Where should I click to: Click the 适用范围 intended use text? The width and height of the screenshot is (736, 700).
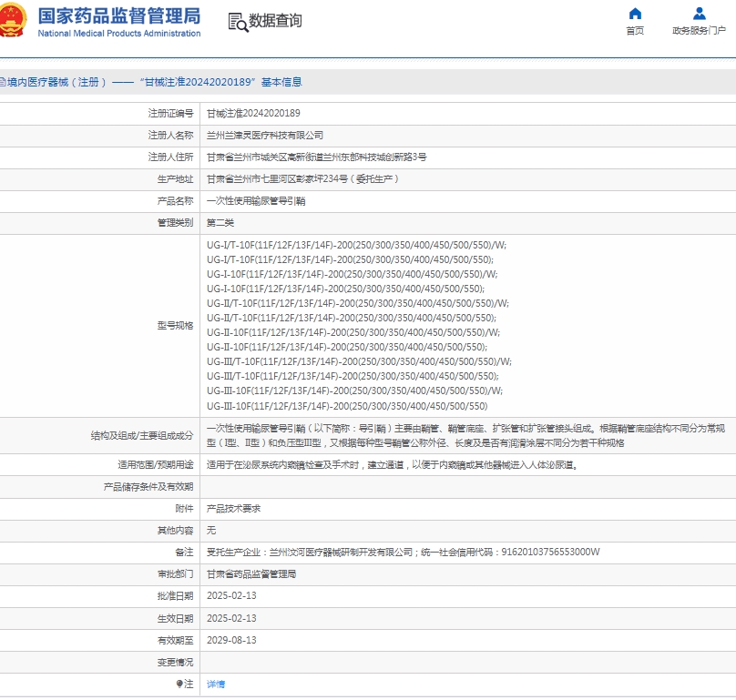coord(393,464)
